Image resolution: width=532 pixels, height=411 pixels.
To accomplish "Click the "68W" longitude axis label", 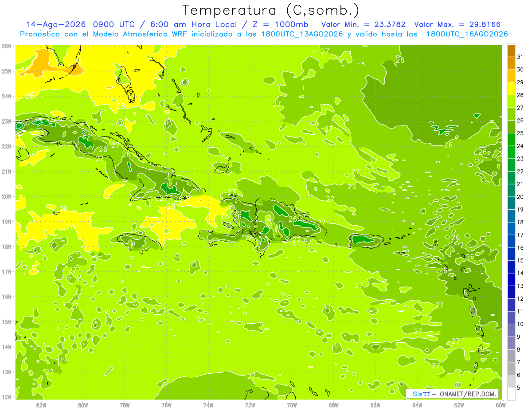I will (x=334, y=405).
